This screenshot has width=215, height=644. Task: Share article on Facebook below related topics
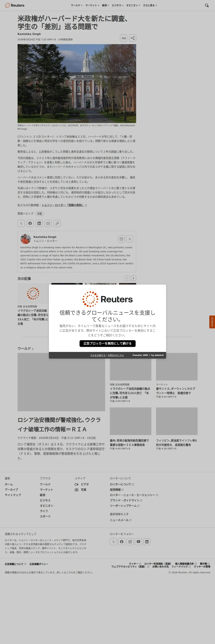pyautogui.click(x=30, y=223)
